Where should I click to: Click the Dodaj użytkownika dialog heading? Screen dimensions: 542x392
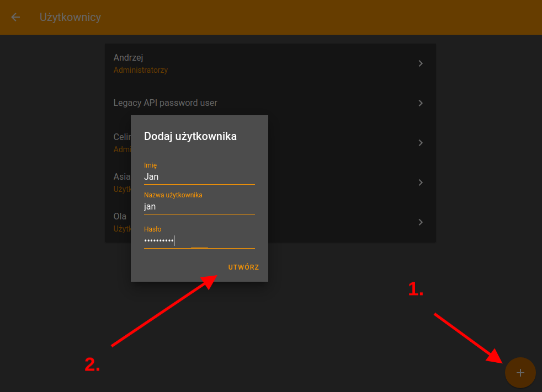pos(190,137)
